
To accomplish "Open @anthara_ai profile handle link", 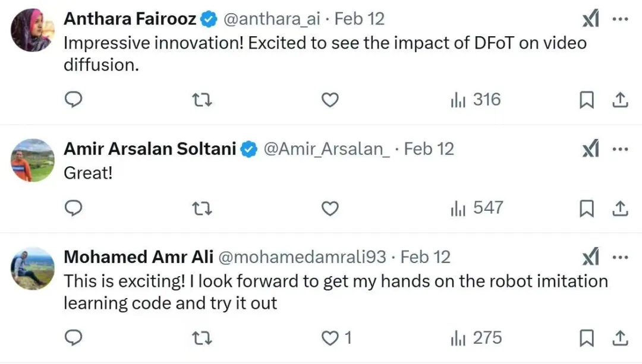I will tap(271, 19).
